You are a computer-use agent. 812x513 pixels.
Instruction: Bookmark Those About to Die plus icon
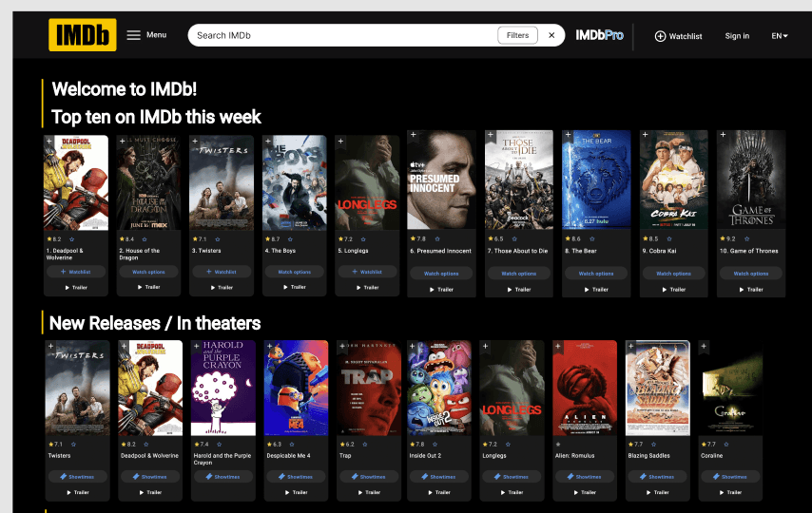[490, 135]
